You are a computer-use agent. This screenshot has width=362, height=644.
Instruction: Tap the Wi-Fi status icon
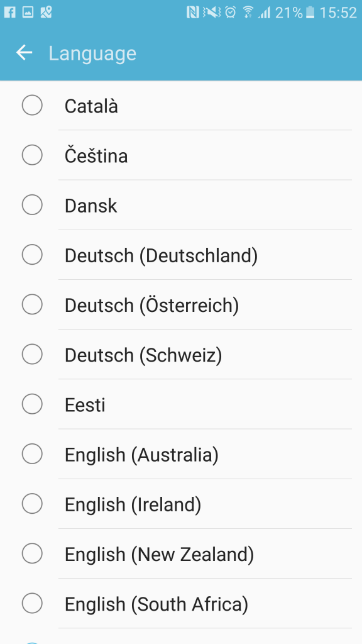click(x=248, y=13)
